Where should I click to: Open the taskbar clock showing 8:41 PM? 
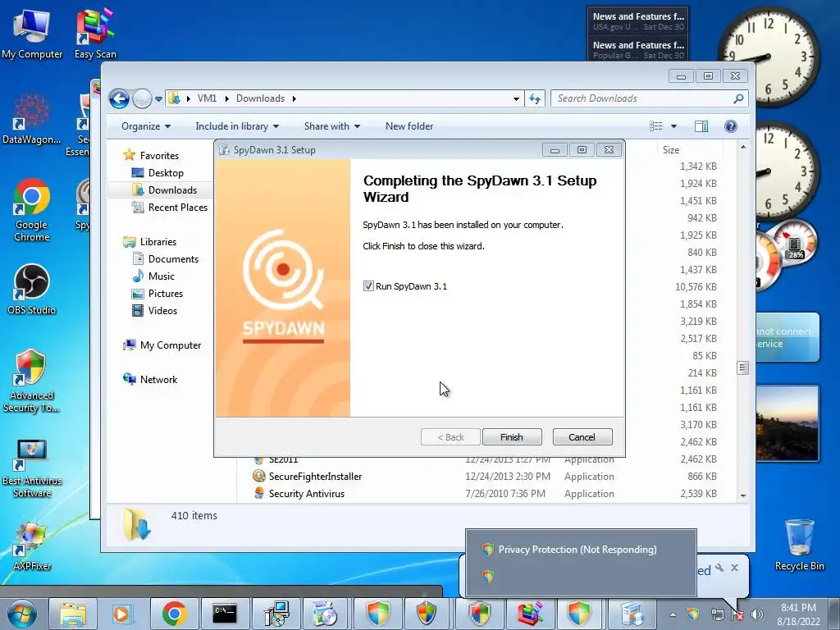coord(798,614)
